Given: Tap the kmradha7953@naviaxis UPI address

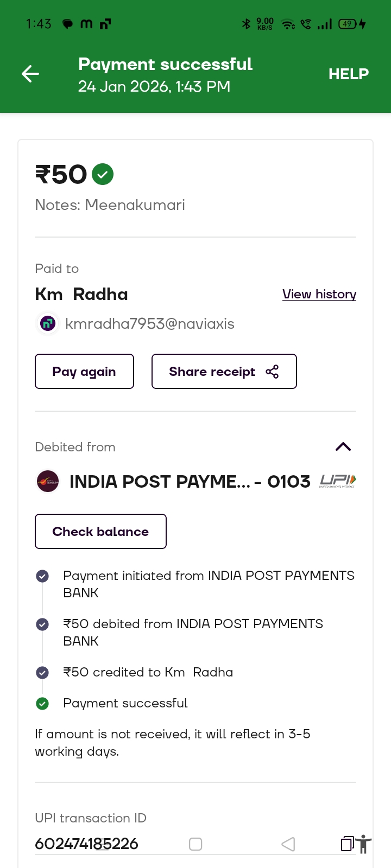Looking at the screenshot, I should [150, 324].
